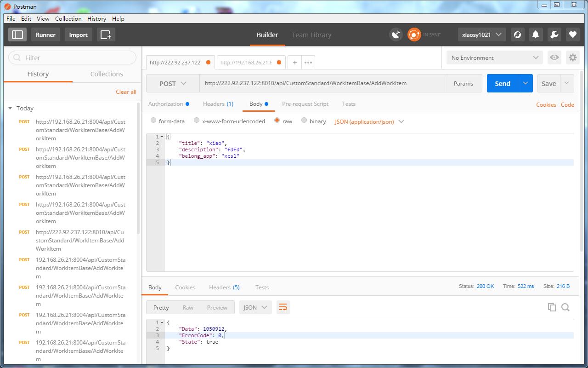Select the Pretty response view
588x368 pixels.
click(x=161, y=307)
